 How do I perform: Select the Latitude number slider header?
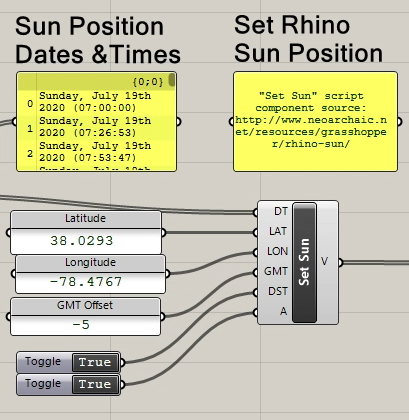click(x=86, y=219)
